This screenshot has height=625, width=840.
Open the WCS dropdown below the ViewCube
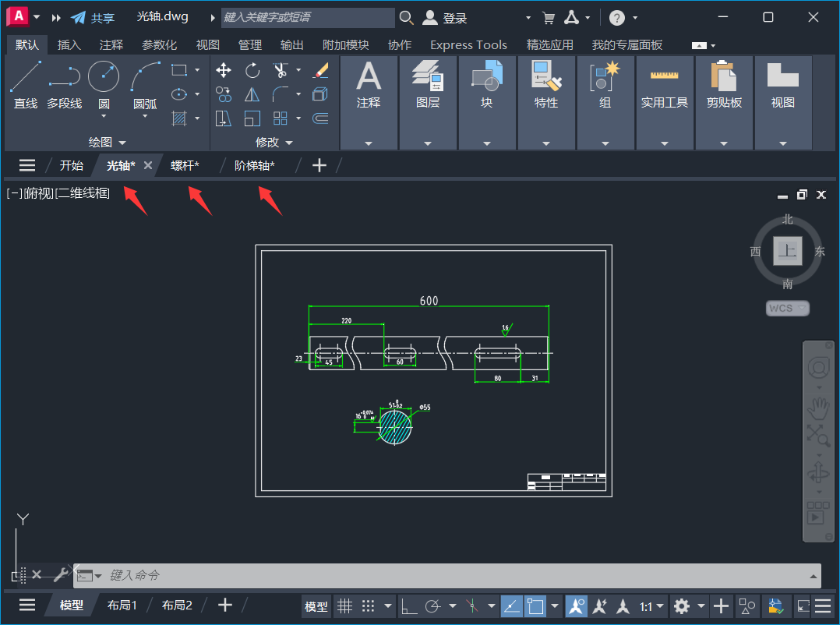787,308
